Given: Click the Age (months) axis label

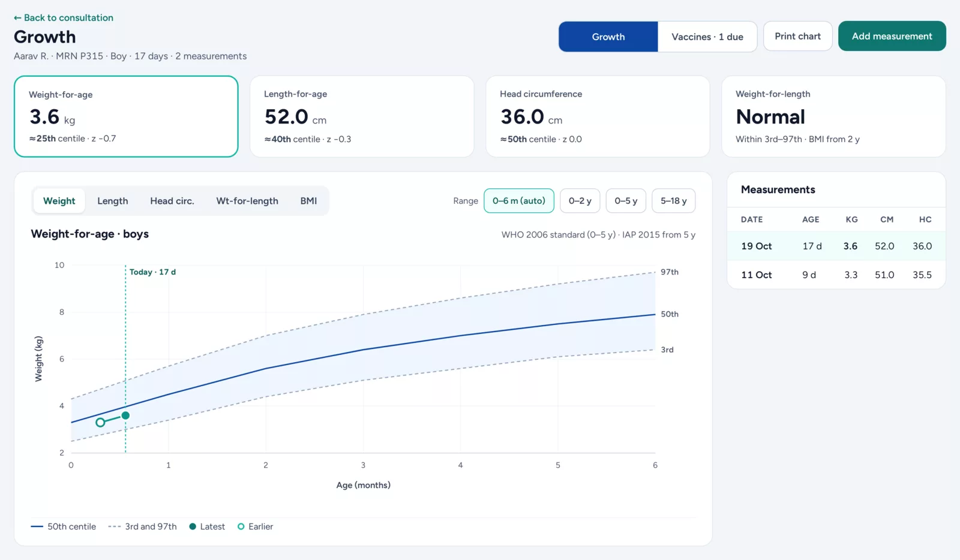Looking at the screenshot, I should tap(364, 485).
